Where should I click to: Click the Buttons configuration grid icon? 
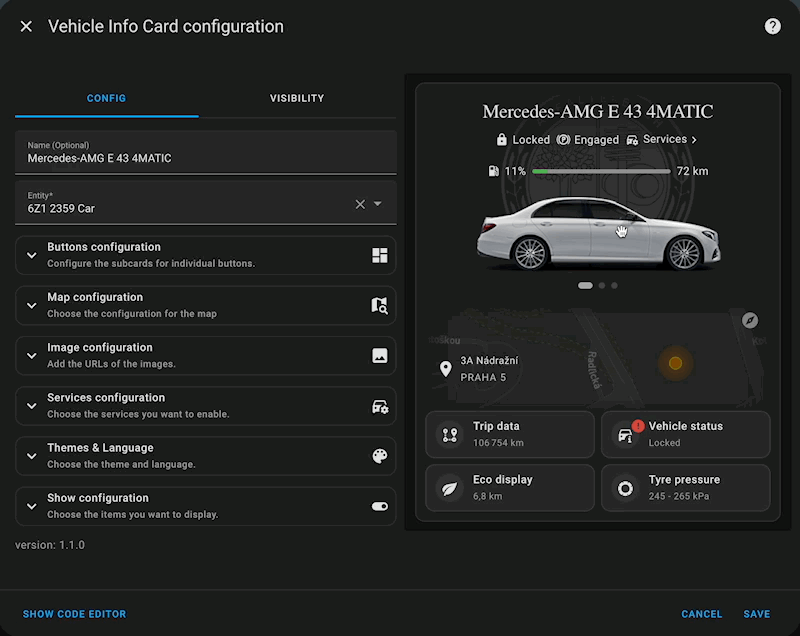click(380, 255)
